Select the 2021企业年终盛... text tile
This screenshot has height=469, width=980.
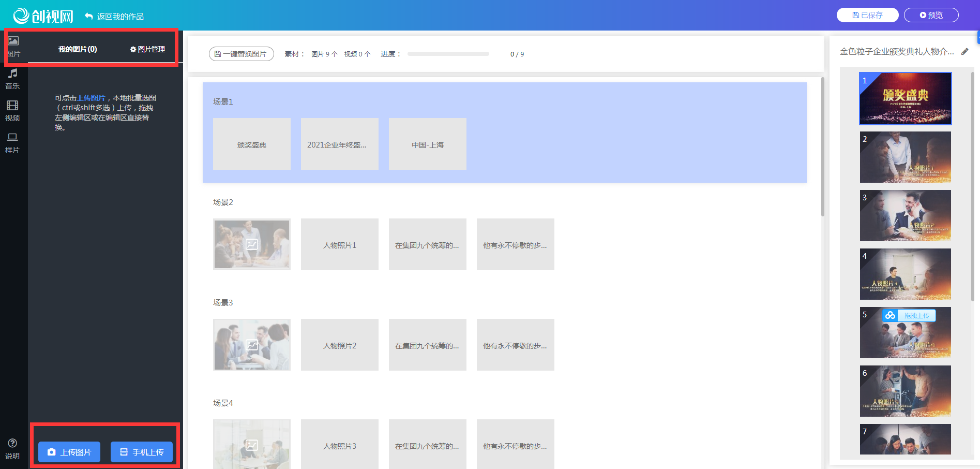340,144
